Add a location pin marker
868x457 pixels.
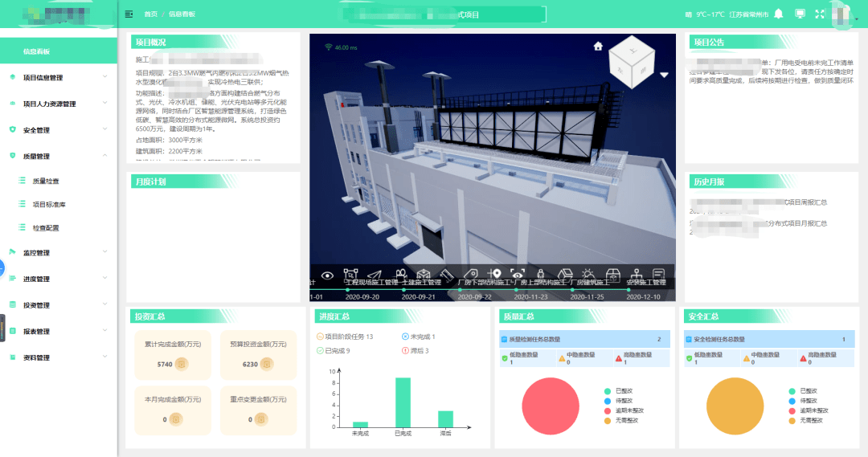494,273
